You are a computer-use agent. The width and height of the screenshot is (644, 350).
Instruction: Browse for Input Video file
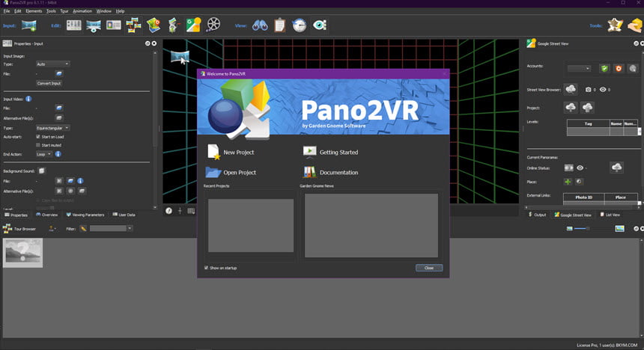coord(59,108)
